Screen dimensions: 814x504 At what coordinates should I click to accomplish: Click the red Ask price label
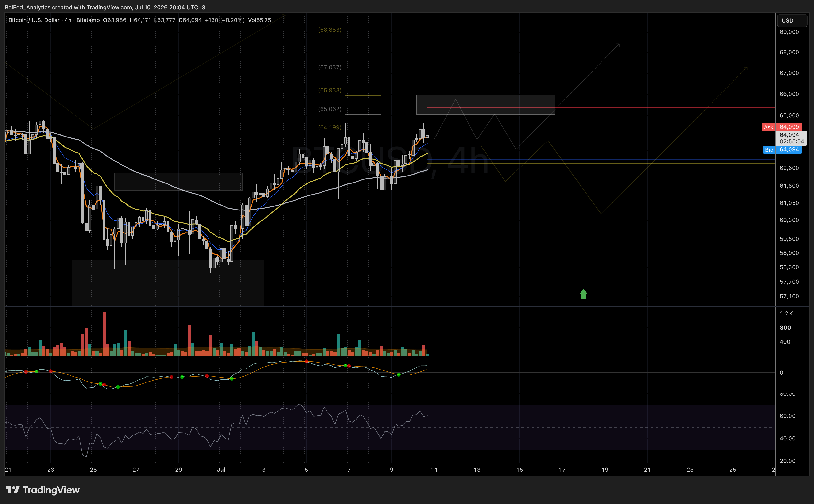point(781,127)
